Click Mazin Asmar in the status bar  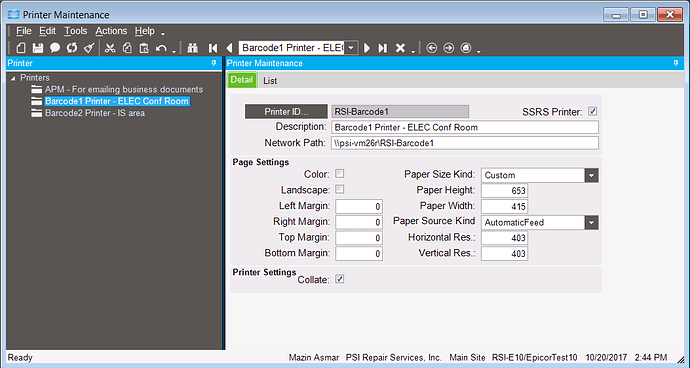click(314, 357)
